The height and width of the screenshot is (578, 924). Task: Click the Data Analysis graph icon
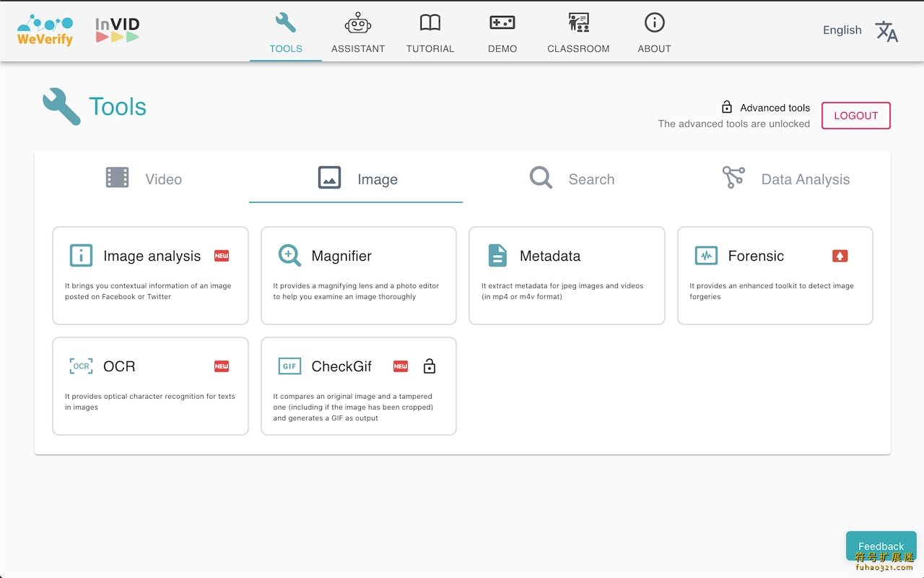pos(733,178)
